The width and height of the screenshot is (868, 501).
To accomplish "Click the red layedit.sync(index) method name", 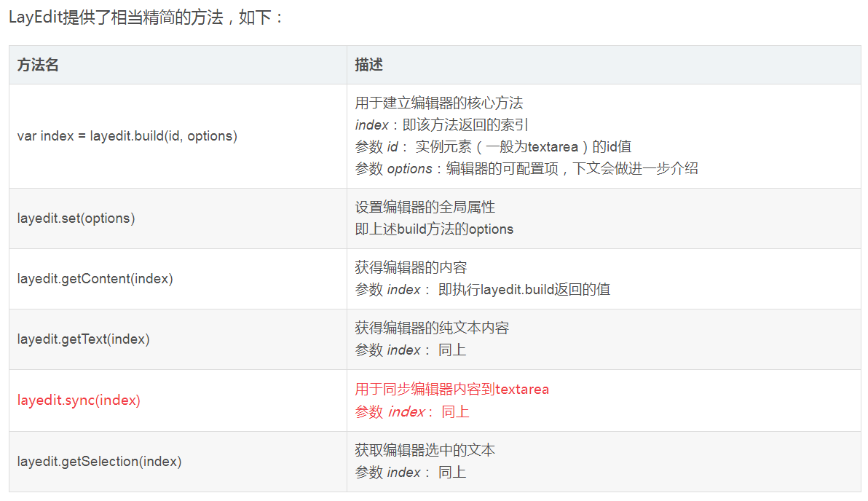I will point(79,400).
